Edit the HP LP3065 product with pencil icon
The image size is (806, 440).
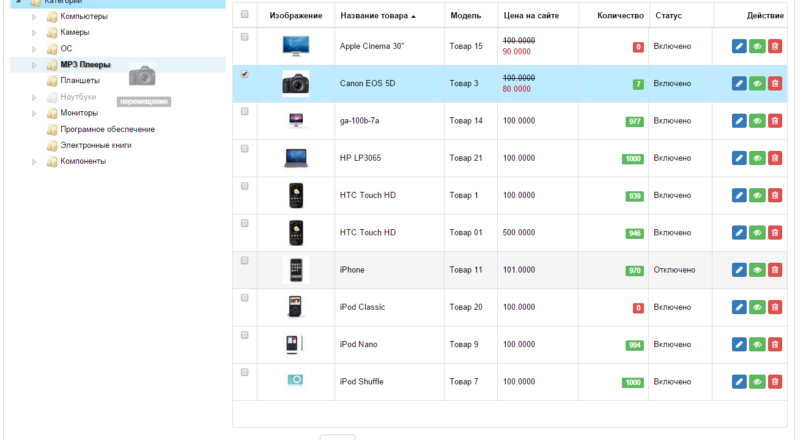pyautogui.click(x=739, y=158)
